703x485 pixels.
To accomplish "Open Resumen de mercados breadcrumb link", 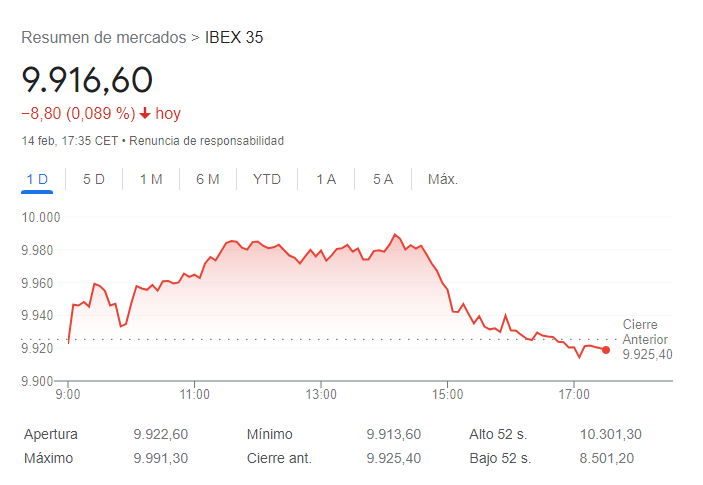I will tap(104, 37).
